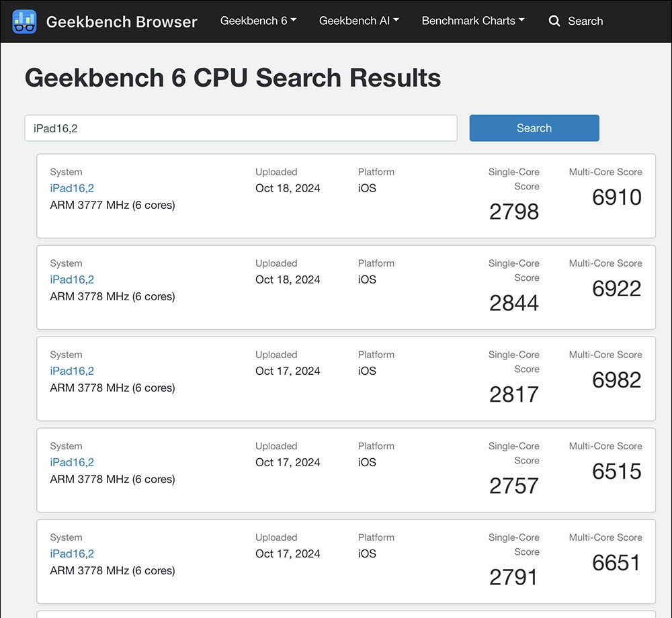Open iPad16,2 result scoring 6910 multi-core

72,188
